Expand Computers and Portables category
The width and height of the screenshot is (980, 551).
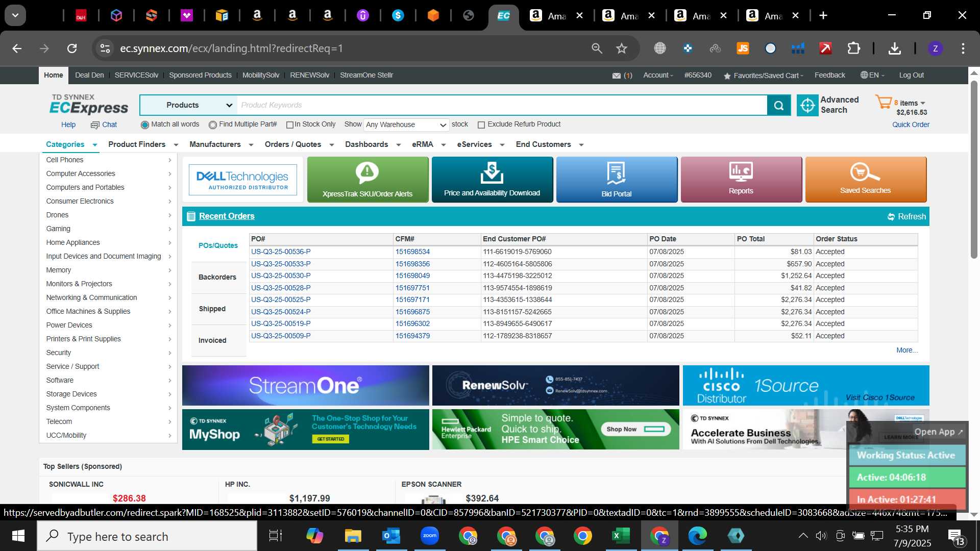(108, 187)
